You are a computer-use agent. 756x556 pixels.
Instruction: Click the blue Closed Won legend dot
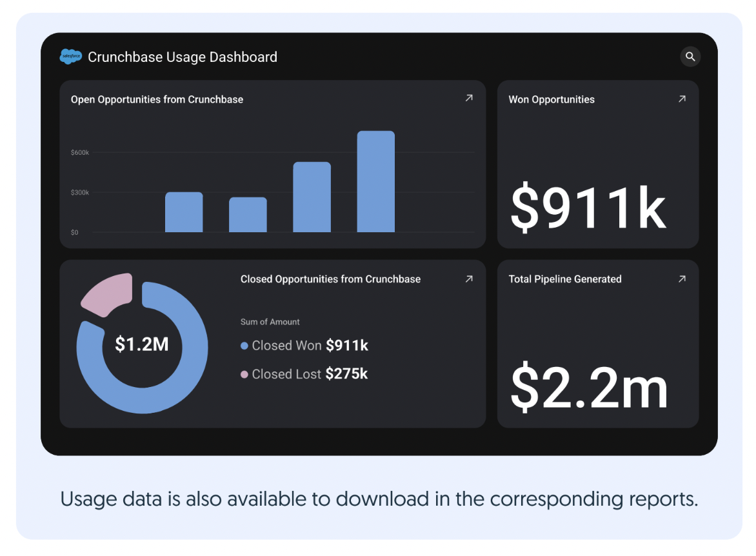tap(244, 346)
